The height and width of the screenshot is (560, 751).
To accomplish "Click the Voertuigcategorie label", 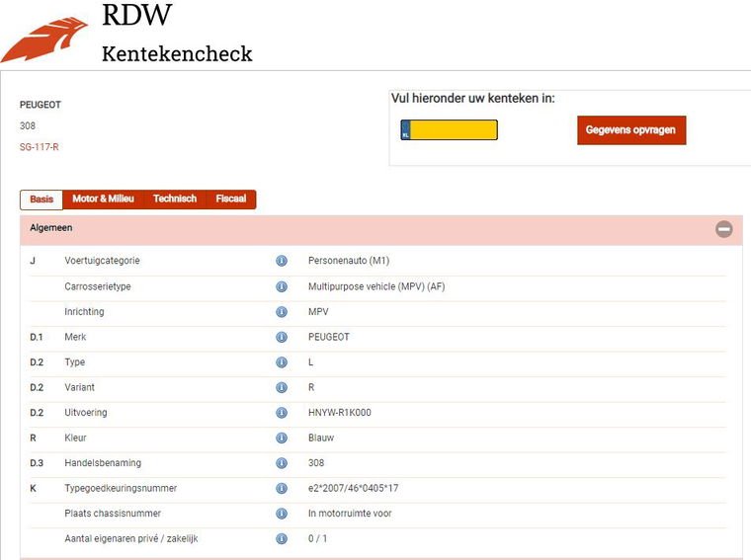I will pos(102,261).
